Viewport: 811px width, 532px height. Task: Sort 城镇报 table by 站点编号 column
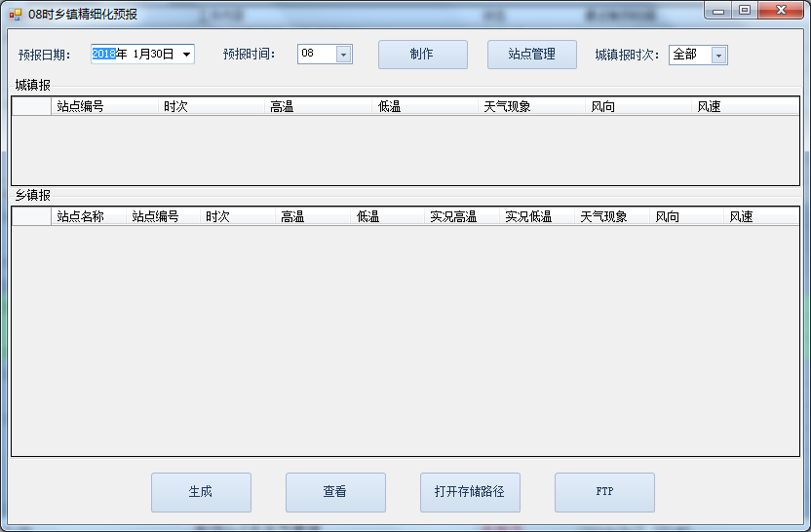click(x=104, y=106)
